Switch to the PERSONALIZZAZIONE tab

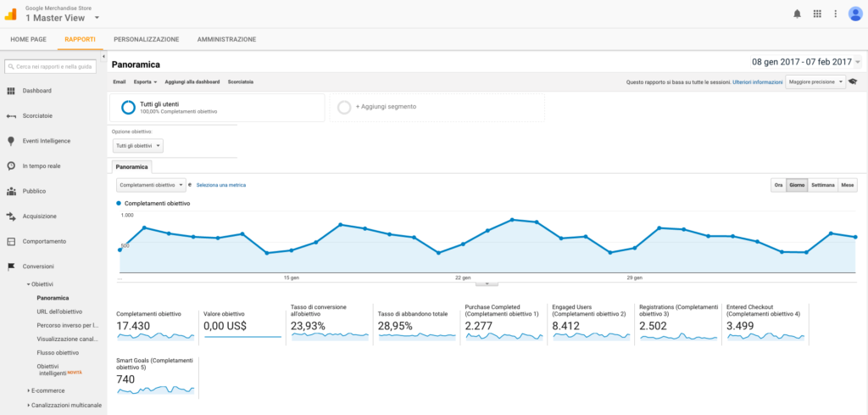tap(146, 39)
